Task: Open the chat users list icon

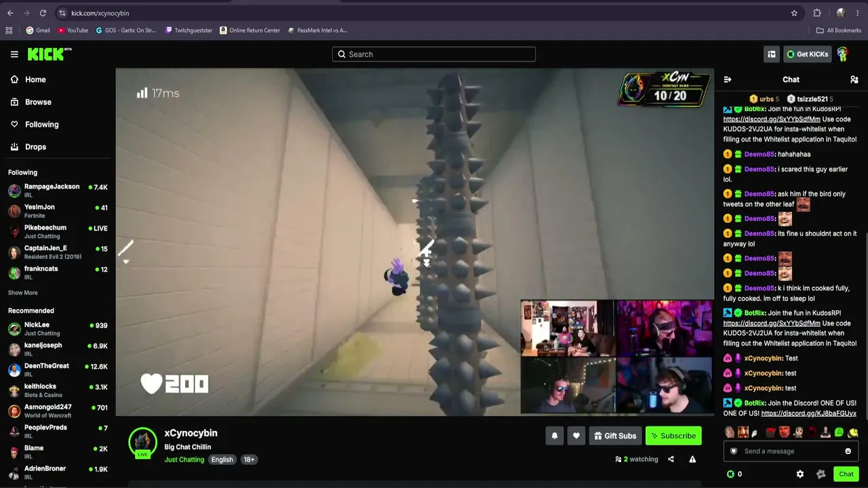Action: [x=854, y=79]
